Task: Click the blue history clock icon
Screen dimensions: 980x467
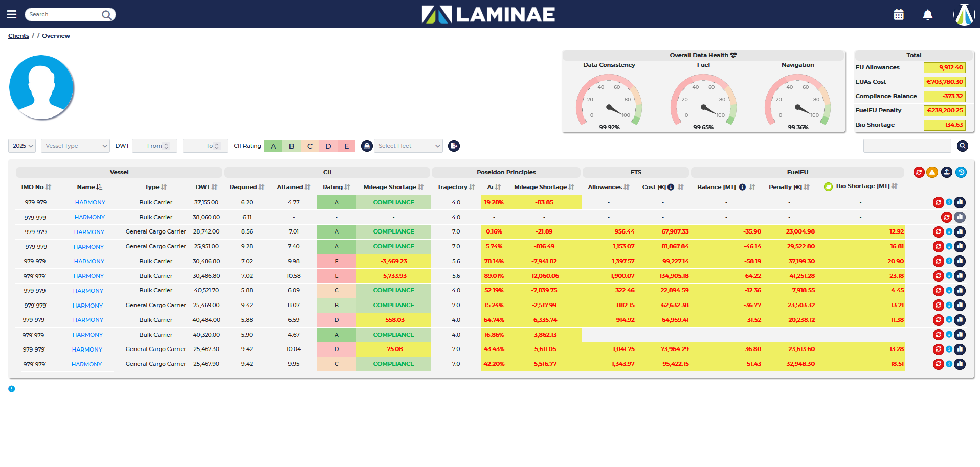Action: tap(961, 172)
